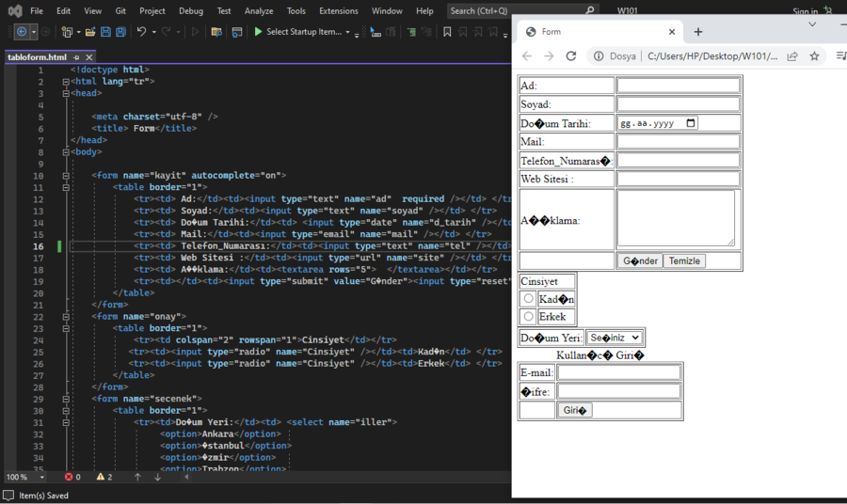Select the Kadın radio button
Screen dimensions: 847x504
tap(528, 298)
